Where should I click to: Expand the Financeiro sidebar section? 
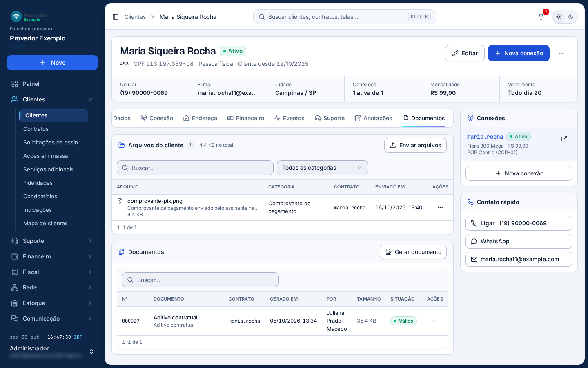pyautogui.click(x=90, y=256)
